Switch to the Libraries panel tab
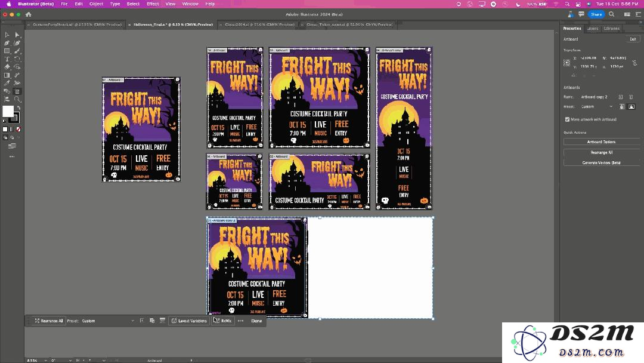The height and width of the screenshot is (363, 644). point(612,29)
